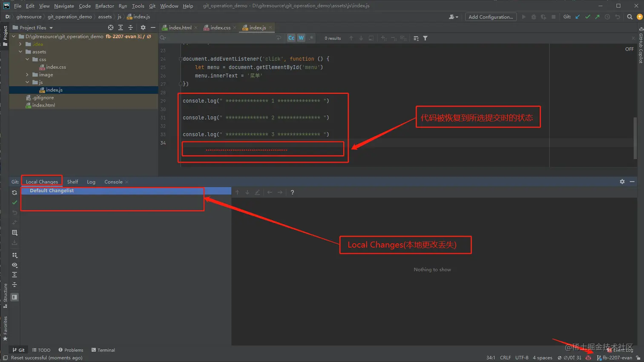Click the Git Push arrow in toolbar

click(x=598, y=17)
